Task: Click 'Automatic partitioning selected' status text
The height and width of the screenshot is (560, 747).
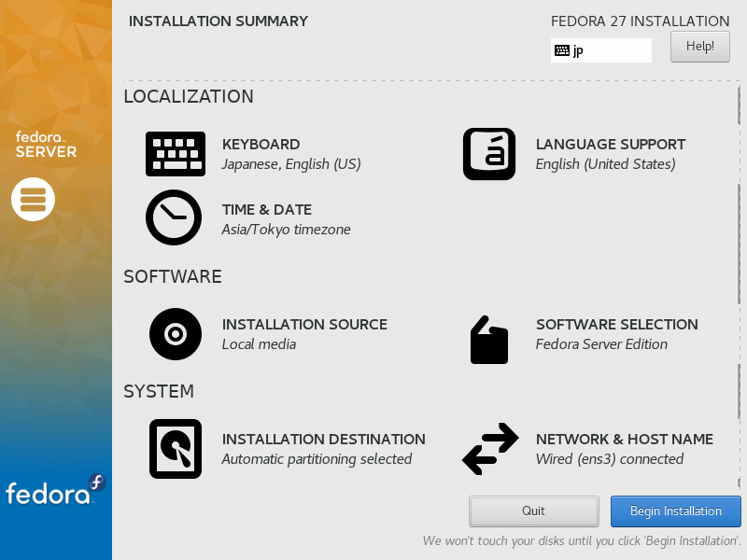Action: (x=317, y=459)
